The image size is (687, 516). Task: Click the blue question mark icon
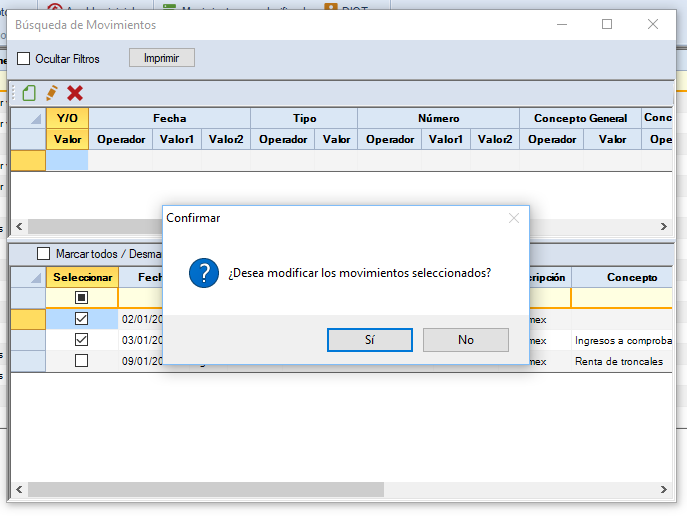[204, 273]
